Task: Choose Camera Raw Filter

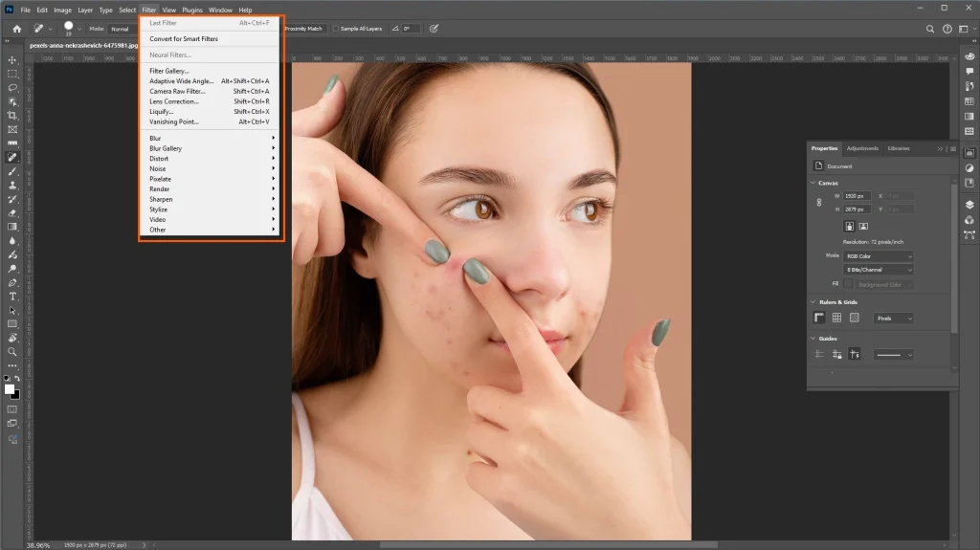Action: pos(212,91)
